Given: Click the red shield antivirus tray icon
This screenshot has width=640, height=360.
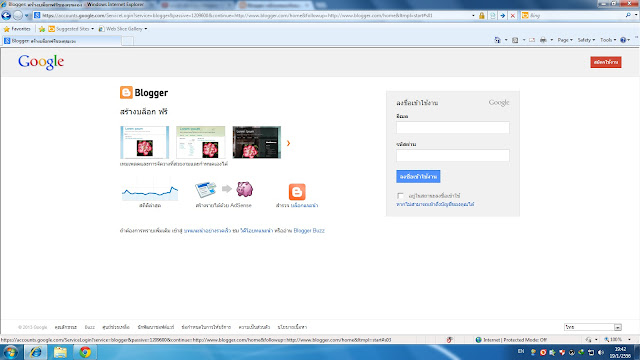Looking at the screenshot, I should tap(562, 352).
